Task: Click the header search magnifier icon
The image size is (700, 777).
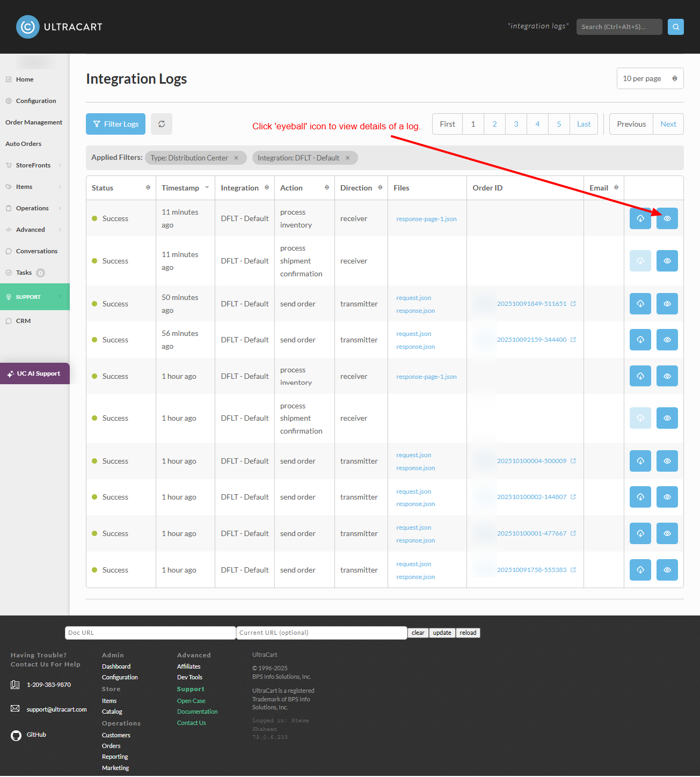Action: click(x=676, y=27)
